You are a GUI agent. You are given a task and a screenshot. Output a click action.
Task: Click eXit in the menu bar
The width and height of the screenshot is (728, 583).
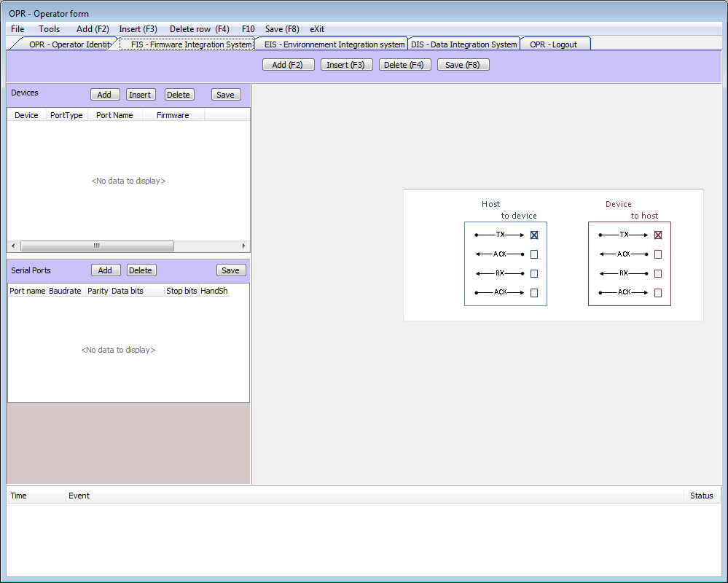pos(317,29)
